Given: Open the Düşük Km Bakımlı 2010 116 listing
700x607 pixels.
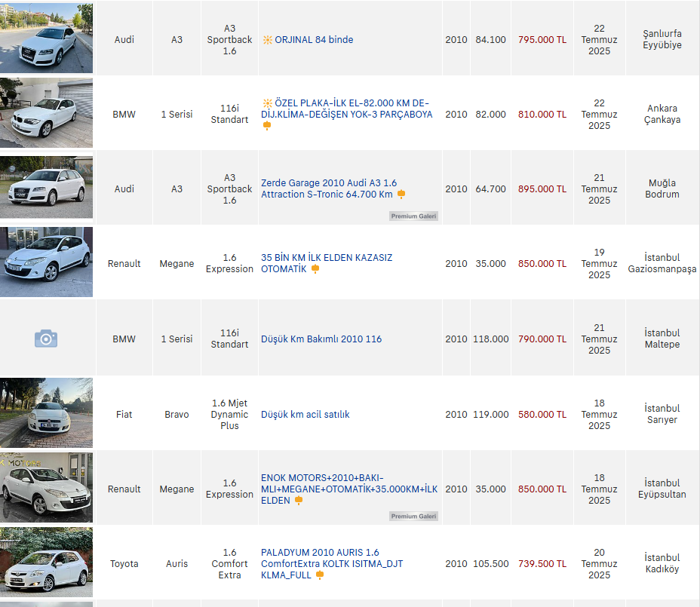Looking at the screenshot, I should (321, 339).
